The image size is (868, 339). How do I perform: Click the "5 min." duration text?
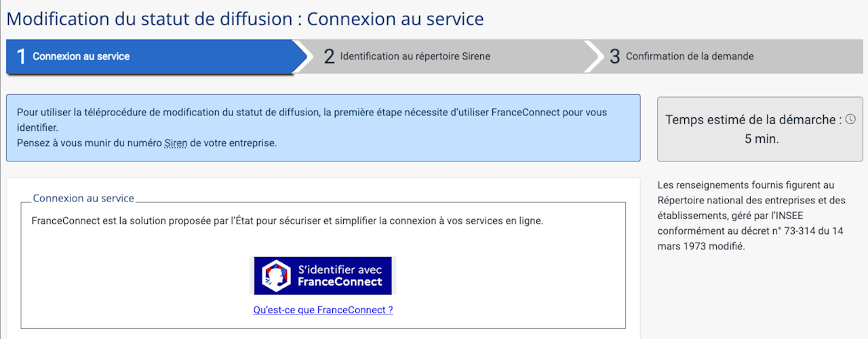click(x=762, y=139)
